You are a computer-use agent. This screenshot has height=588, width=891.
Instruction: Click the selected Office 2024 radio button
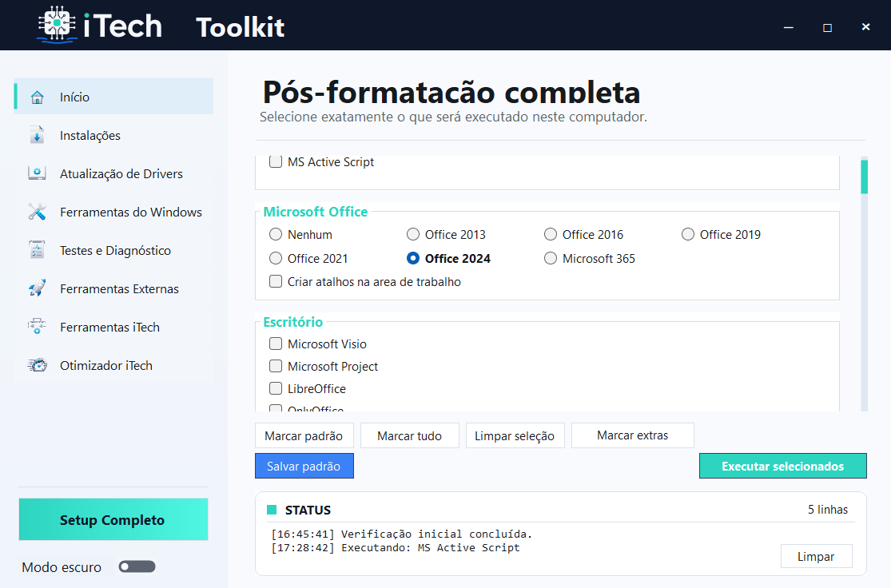click(x=413, y=258)
